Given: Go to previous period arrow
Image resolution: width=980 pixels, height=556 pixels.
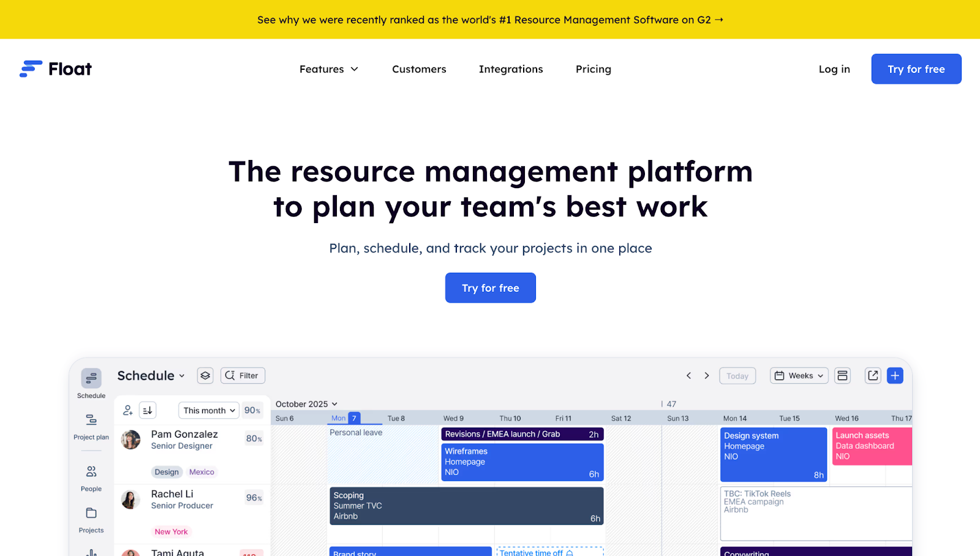Looking at the screenshot, I should coord(688,376).
